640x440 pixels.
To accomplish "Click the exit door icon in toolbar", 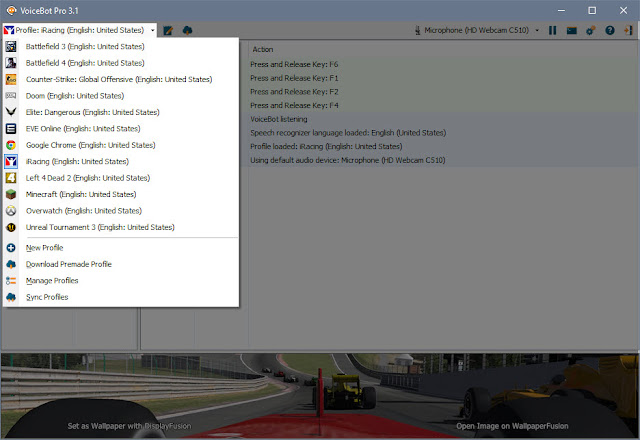I will pos(628,30).
